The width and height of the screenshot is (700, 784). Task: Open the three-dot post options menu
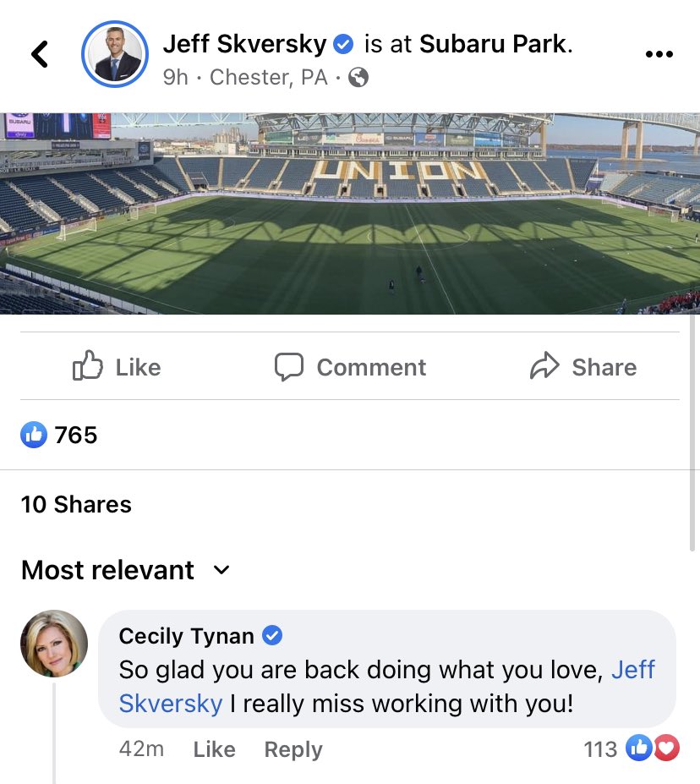(x=659, y=54)
